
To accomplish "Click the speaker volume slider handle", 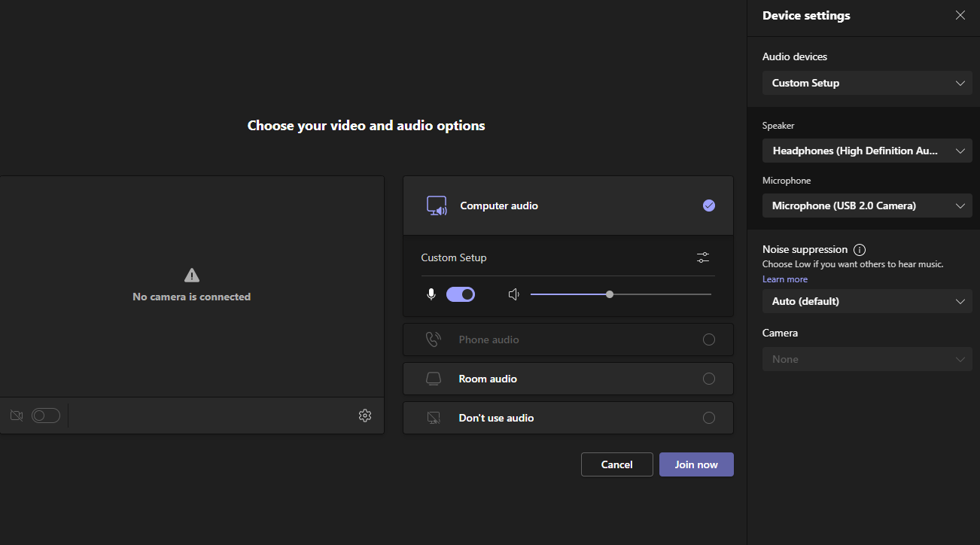I will [x=610, y=294].
